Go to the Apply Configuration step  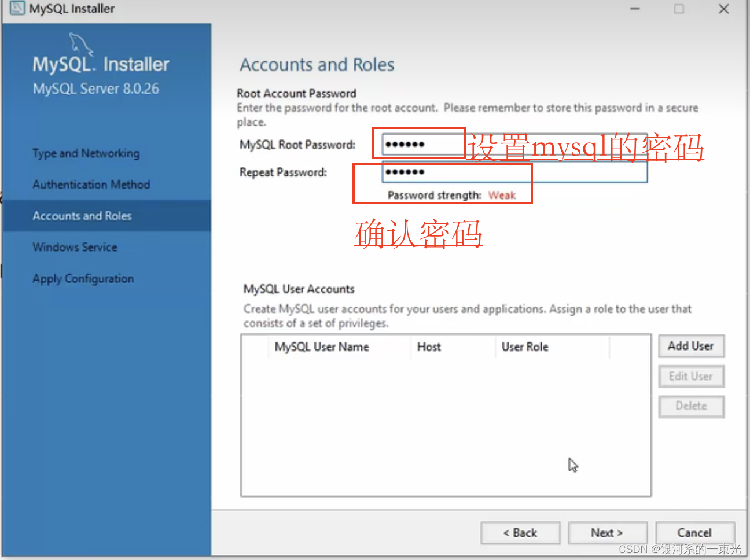[x=83, y=279]
